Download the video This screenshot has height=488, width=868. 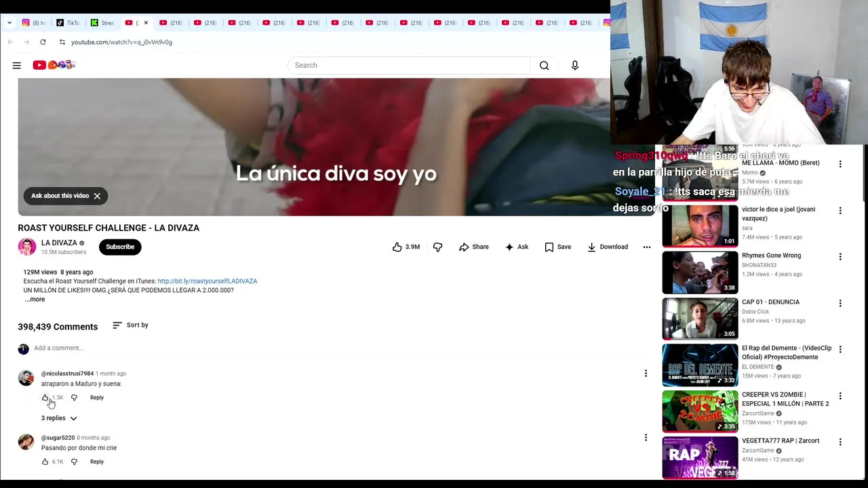coord(608,247)
